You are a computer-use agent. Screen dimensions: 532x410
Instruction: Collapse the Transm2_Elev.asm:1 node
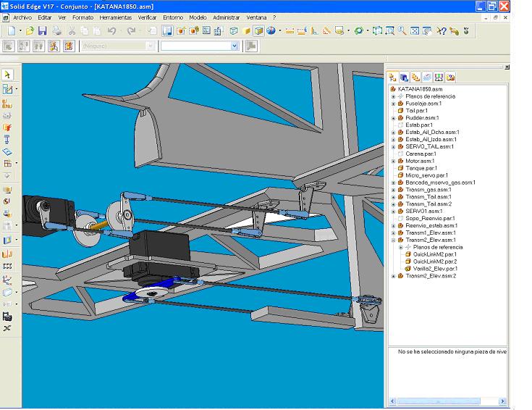tap(394, 240)
